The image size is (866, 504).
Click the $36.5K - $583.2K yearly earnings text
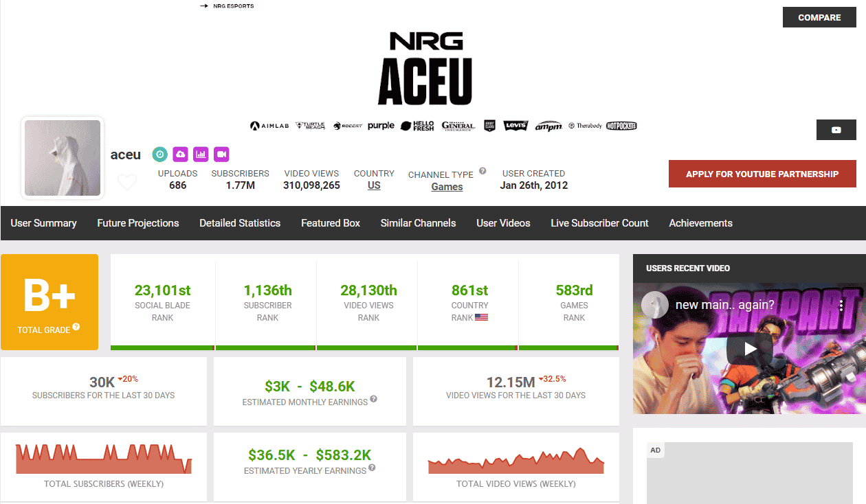click(x=309, y=455)
